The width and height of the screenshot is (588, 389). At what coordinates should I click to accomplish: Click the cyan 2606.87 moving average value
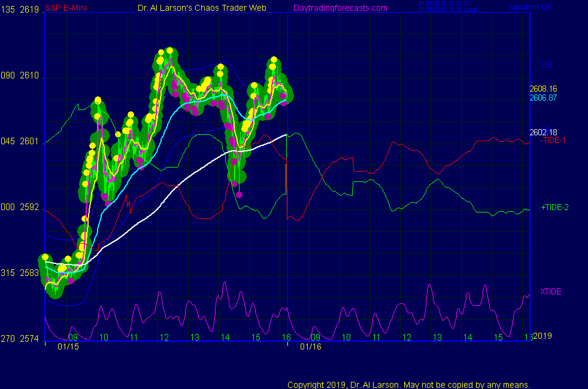[x=543, y=98]
